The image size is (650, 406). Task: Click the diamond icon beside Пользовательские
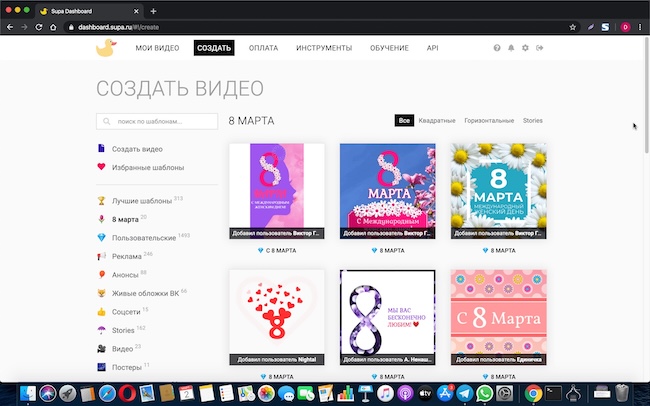pos(101,238)
